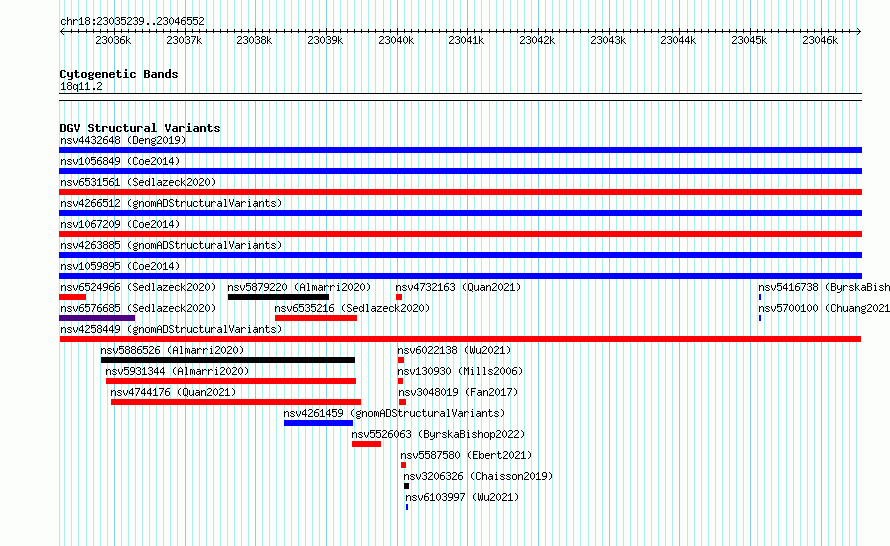Open nsv6103997 (Wu2021) label

coord(462,497)
